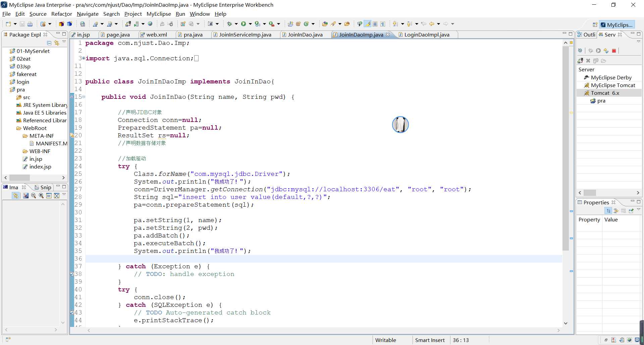Click the Debug bug toolbar icon
Screen dimensions: 644x345
(229, 24)
